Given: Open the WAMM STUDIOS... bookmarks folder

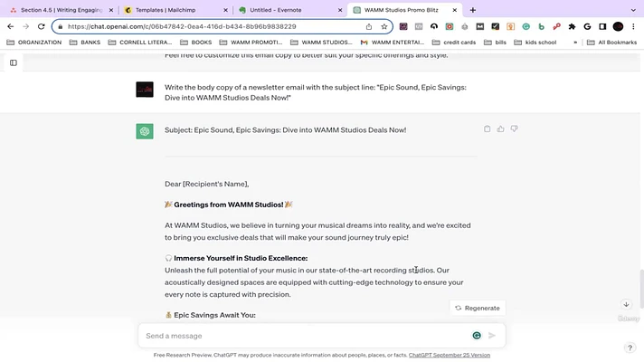Looking at the screenshot, I should click(322, 43).
